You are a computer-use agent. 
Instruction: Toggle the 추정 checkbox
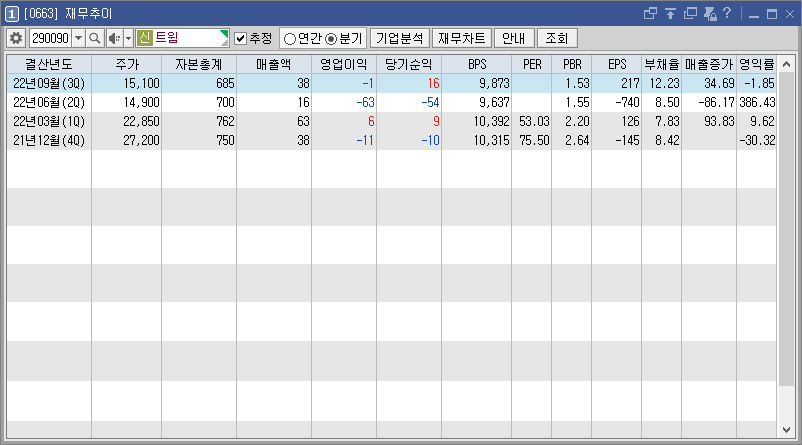(x=240, y=38)
